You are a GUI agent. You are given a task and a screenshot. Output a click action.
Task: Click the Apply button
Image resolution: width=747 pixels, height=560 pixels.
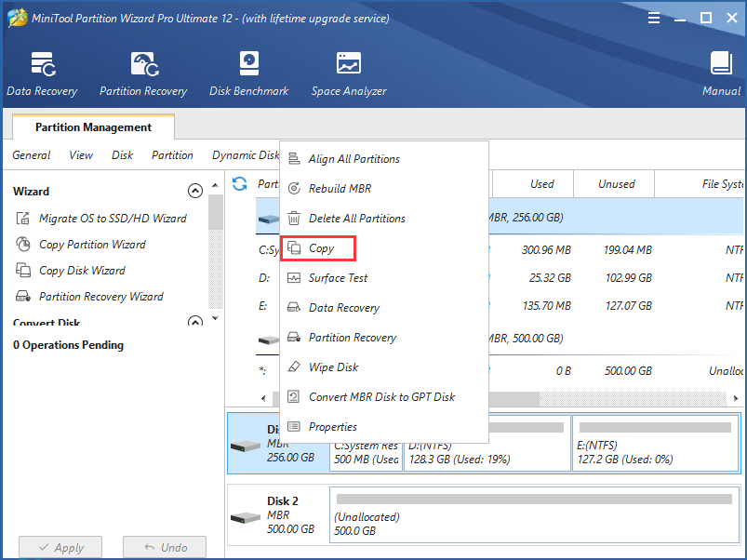[x=60, y=547]
